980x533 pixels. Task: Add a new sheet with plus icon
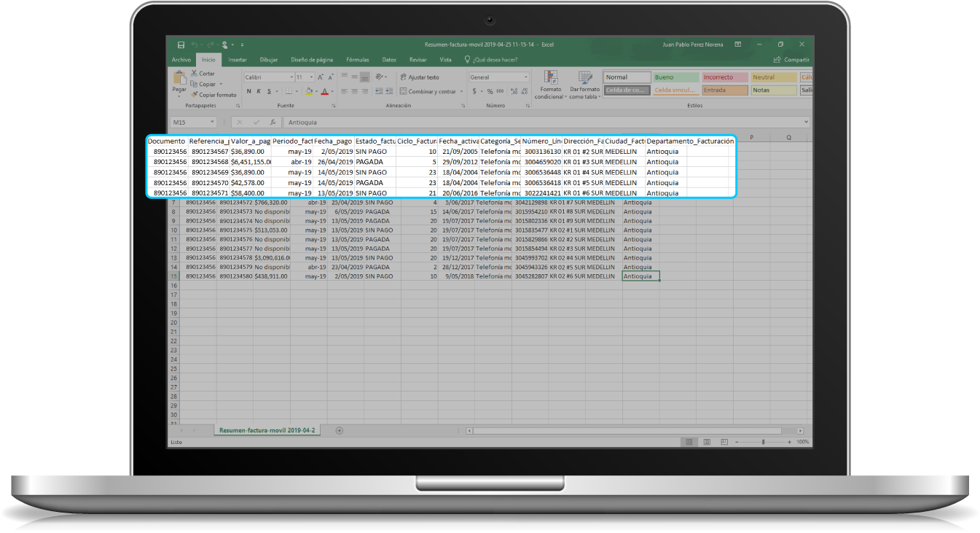click(339, 431)
